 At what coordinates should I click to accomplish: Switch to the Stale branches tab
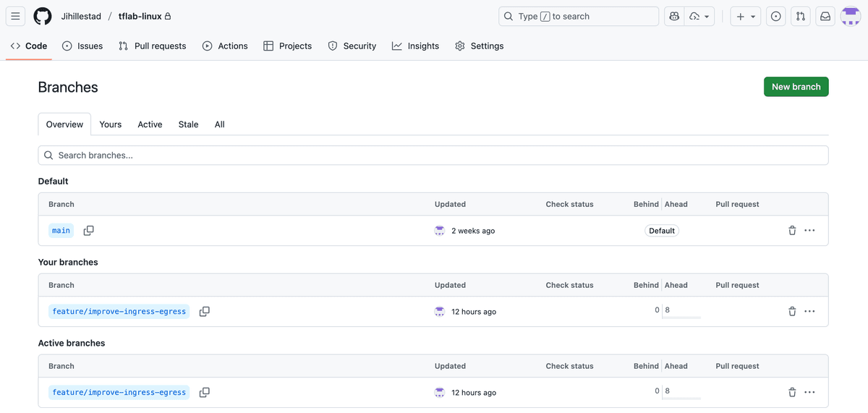pos(188,124)
